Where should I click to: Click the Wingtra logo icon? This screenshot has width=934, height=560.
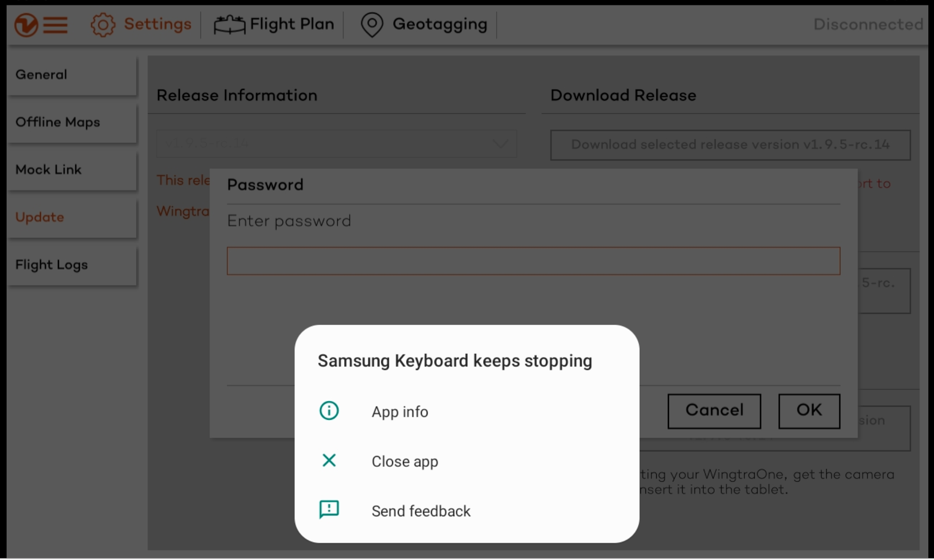pyautogui.click(x=26, y=24)
